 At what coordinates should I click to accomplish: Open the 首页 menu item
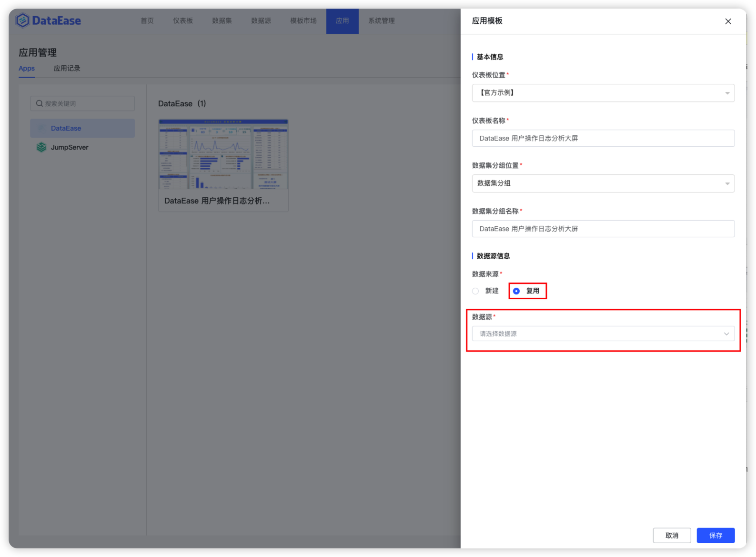(147, 21)
